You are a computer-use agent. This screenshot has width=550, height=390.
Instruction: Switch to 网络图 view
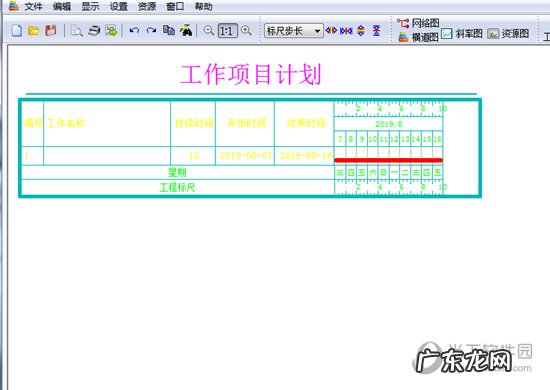[x=418, y=23]
